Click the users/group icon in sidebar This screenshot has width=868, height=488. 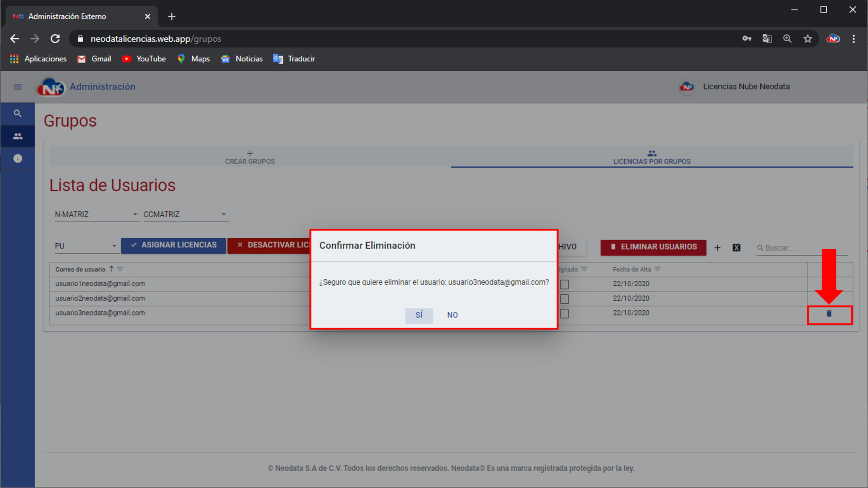(x=16, y=136)
